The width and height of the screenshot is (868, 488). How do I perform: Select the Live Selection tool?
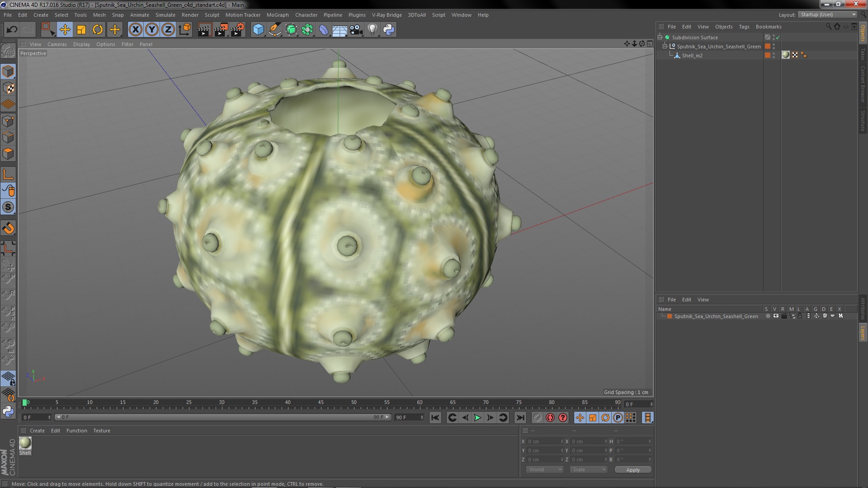coord(47,30)
